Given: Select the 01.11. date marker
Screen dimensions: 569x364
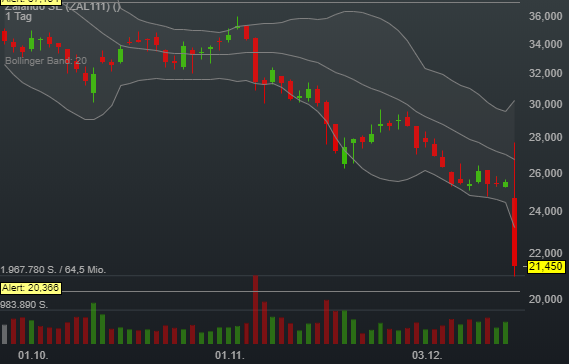Looking at the screenshot, I should (x=230, y=355).
